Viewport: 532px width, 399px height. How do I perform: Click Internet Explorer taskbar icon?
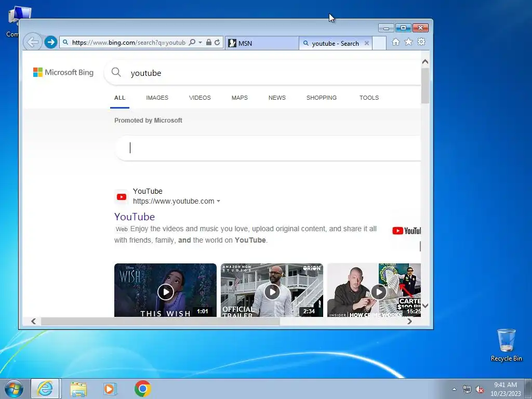coord(45,389)
